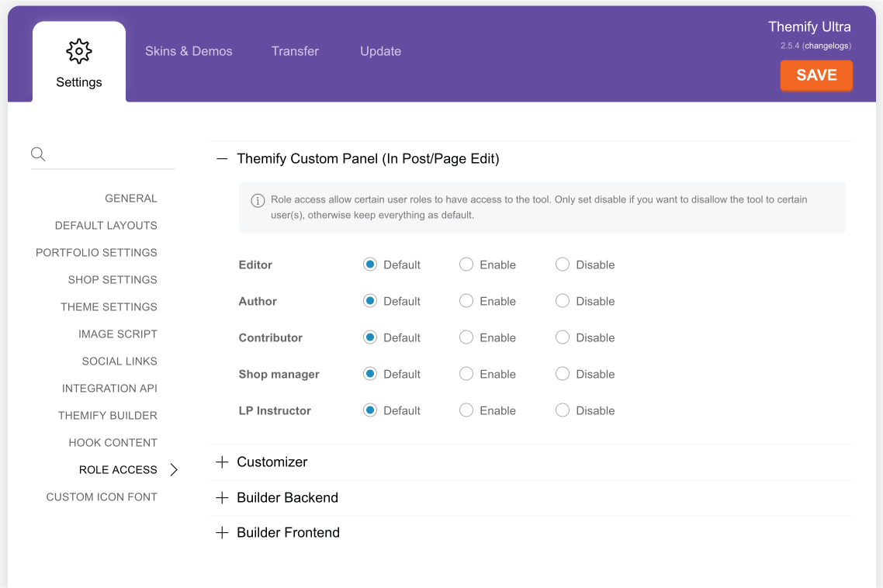The height and width of the screenshot is (588, 883).
Task: Set Author role to Default
Action: coord(370,301)
